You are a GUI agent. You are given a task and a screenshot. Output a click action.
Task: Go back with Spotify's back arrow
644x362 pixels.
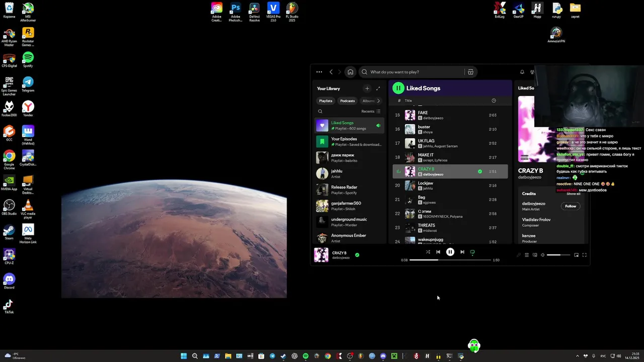pyautogui.click(x=331, y=72)
